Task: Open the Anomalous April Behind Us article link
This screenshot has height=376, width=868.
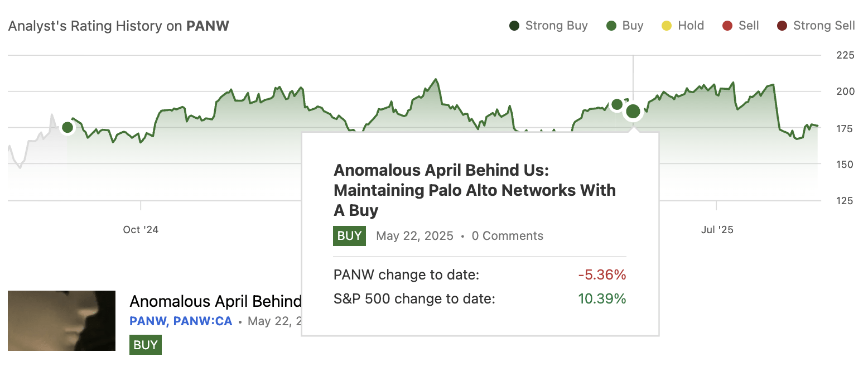Action: (215, 301)
